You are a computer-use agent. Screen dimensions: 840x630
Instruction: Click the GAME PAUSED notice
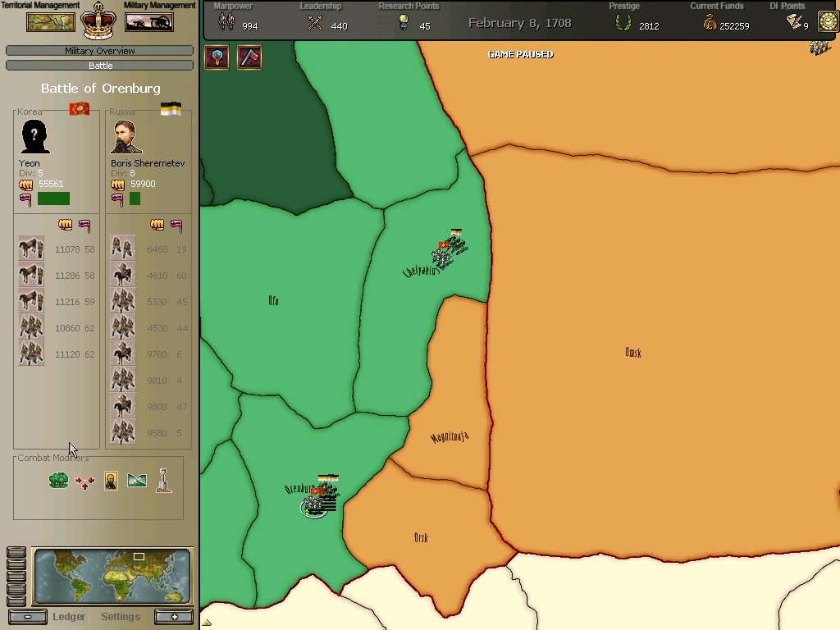pos(521,54)
